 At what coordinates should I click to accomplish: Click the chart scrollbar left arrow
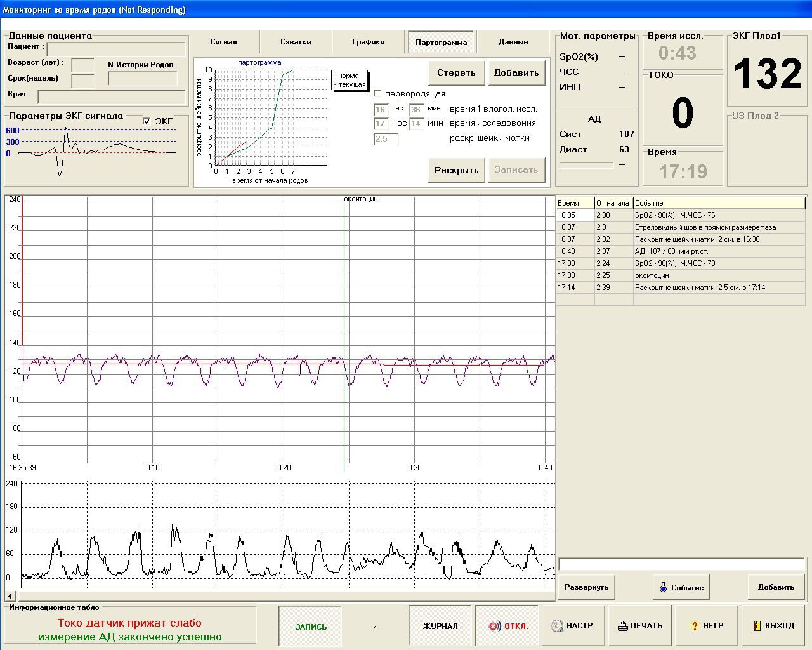click(10, 596)
